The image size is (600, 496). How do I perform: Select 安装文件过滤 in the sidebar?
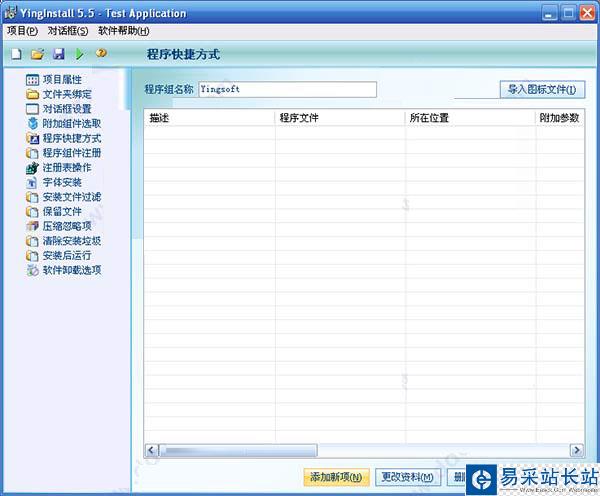(72, 197)
